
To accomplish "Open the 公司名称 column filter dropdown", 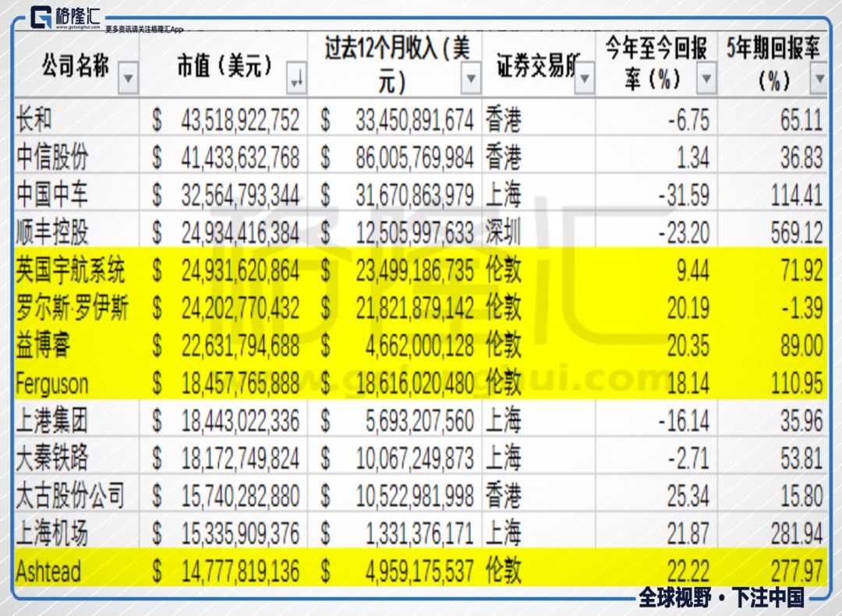I will pos(128,79).
